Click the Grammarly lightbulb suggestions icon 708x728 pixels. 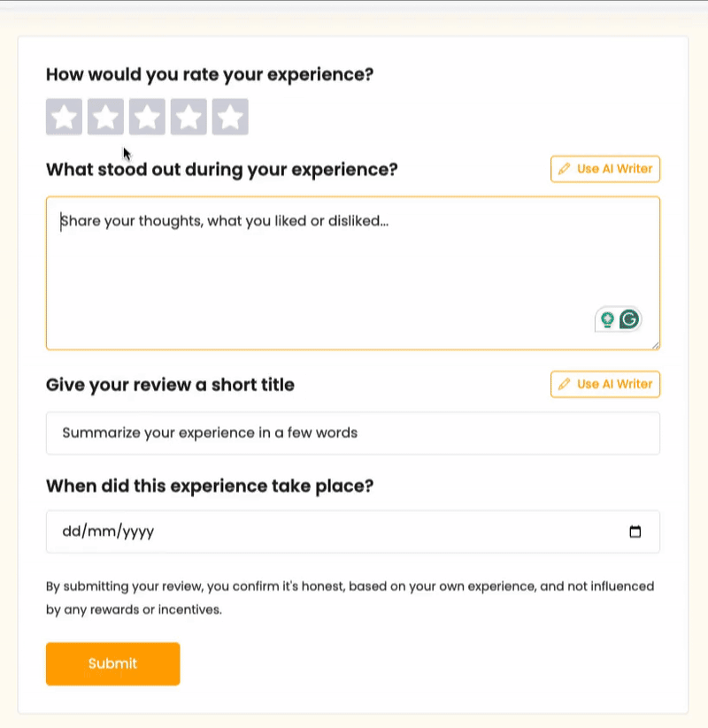608,318
